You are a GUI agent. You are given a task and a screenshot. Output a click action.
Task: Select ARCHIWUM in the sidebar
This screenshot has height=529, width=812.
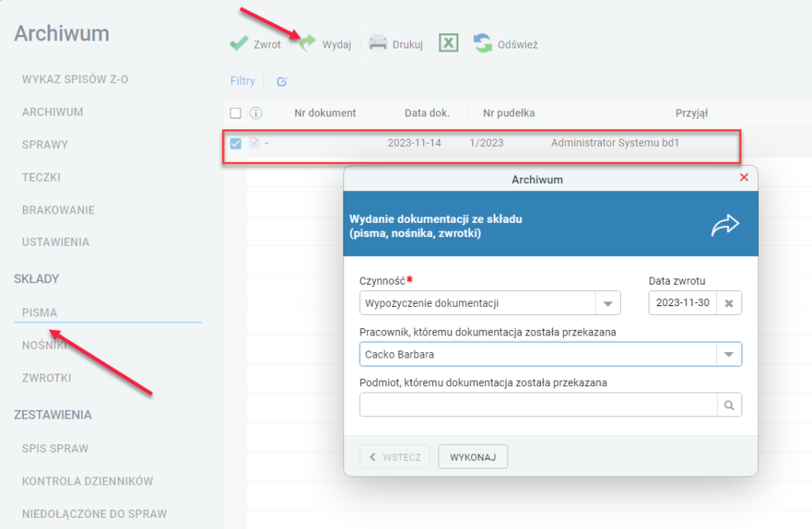point(52,112)
